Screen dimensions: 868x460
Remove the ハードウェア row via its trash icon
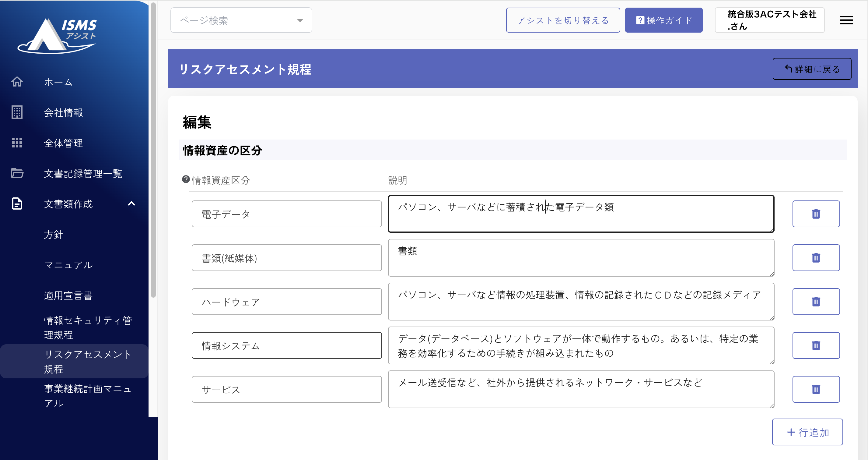click(x=815, y=302)
